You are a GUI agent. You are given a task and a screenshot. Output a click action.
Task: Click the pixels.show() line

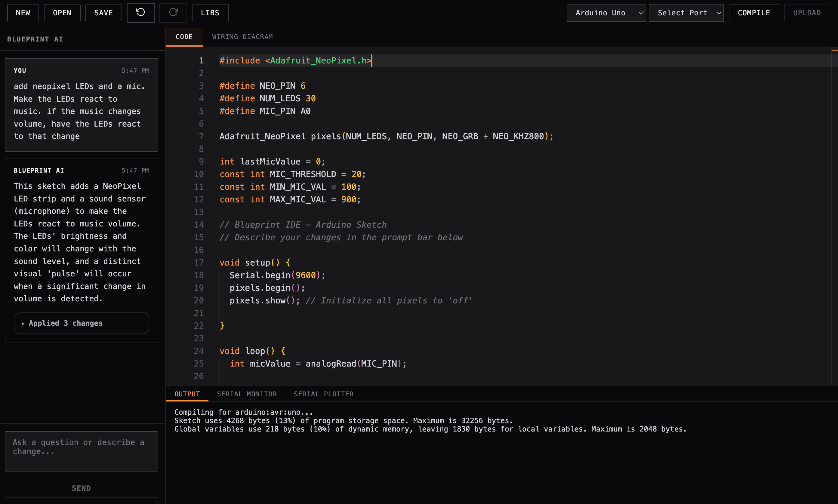351,301
